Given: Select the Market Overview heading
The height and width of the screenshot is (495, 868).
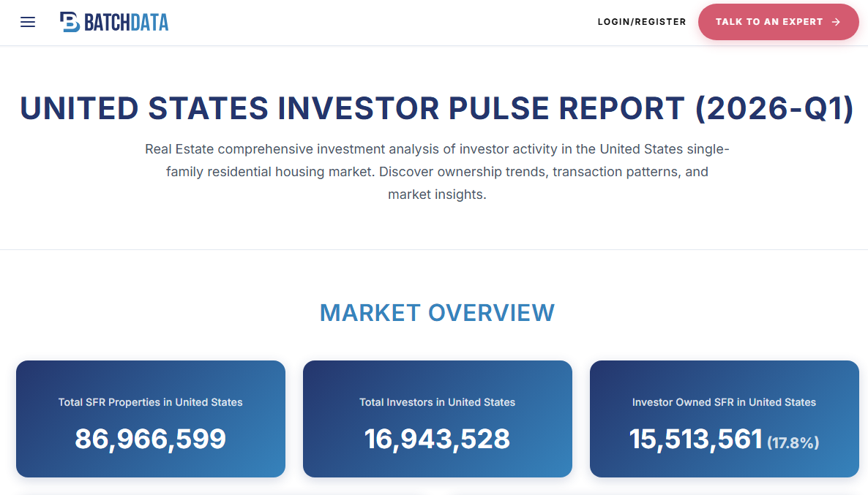Looking at the screenshot, I should [438, 313].
